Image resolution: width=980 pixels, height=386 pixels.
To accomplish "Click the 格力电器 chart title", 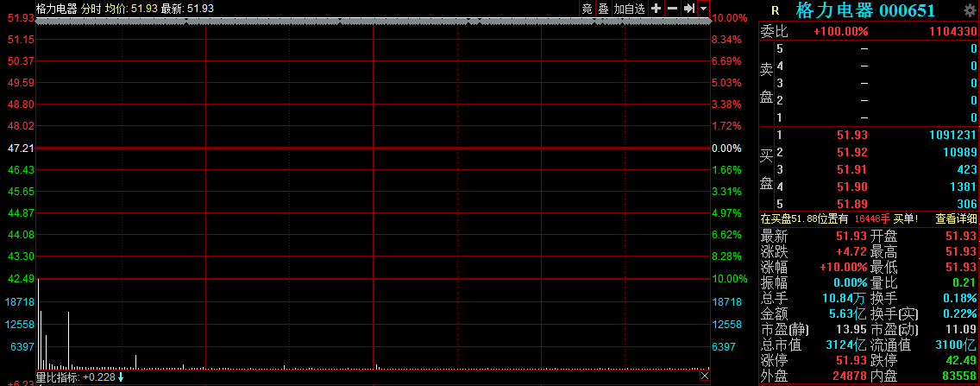I will coord(57,9).
